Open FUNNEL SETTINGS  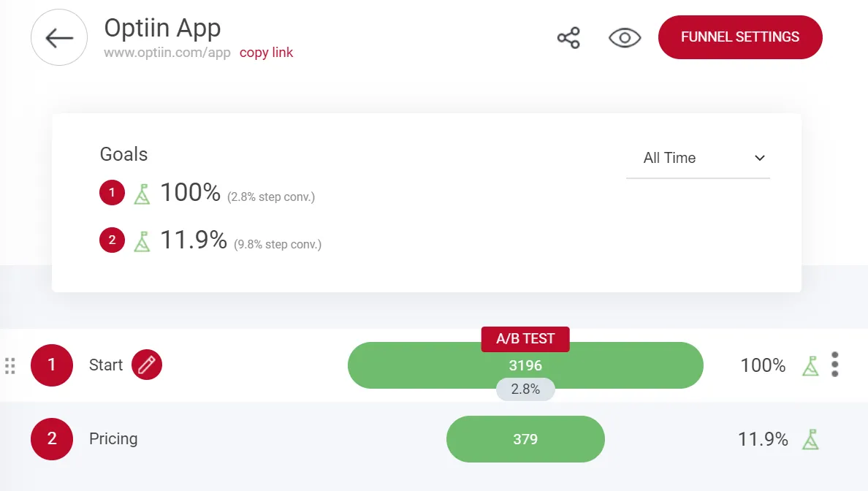coord(740,37)
